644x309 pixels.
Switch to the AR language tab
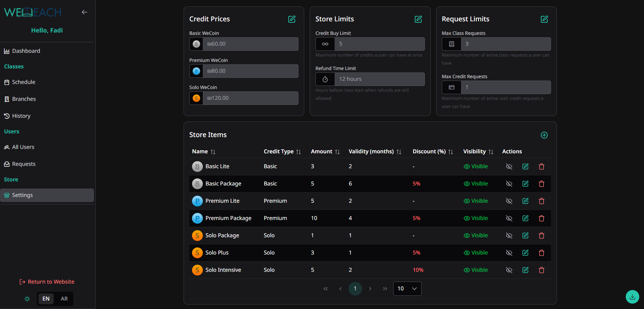64,299
